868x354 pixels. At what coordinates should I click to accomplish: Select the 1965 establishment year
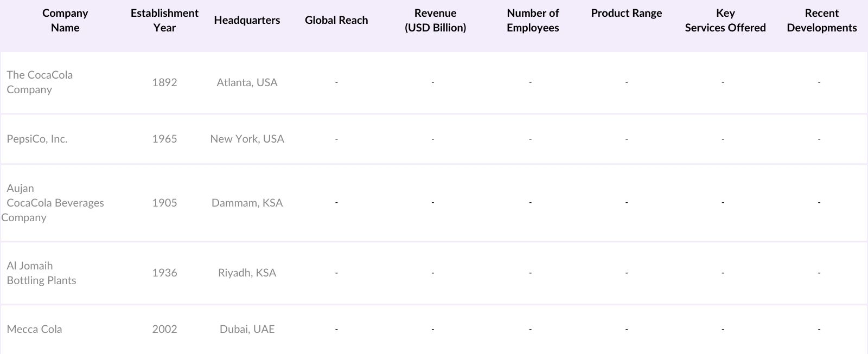coord(164,139)
